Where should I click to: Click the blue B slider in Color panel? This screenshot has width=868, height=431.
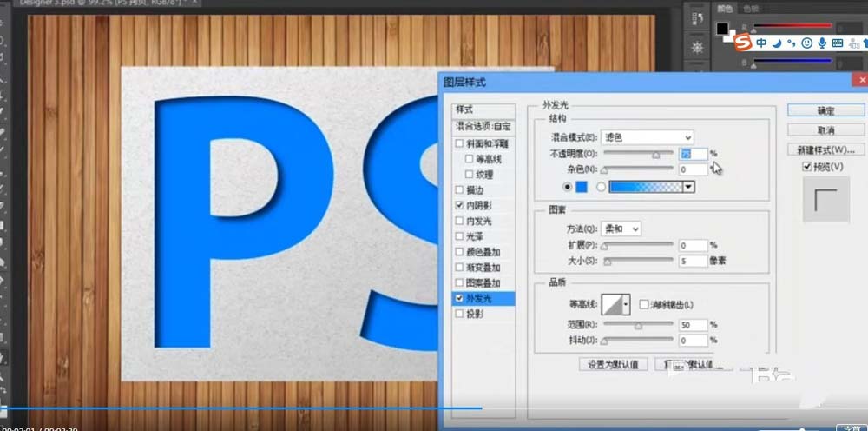[792, 61]
